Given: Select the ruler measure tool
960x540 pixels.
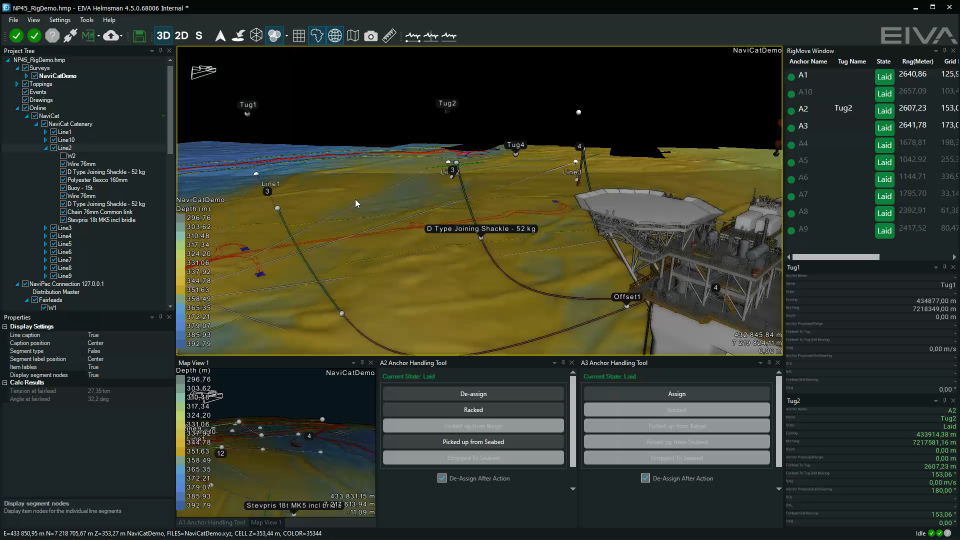Looking at the screenshot, I should pos(389,36).
